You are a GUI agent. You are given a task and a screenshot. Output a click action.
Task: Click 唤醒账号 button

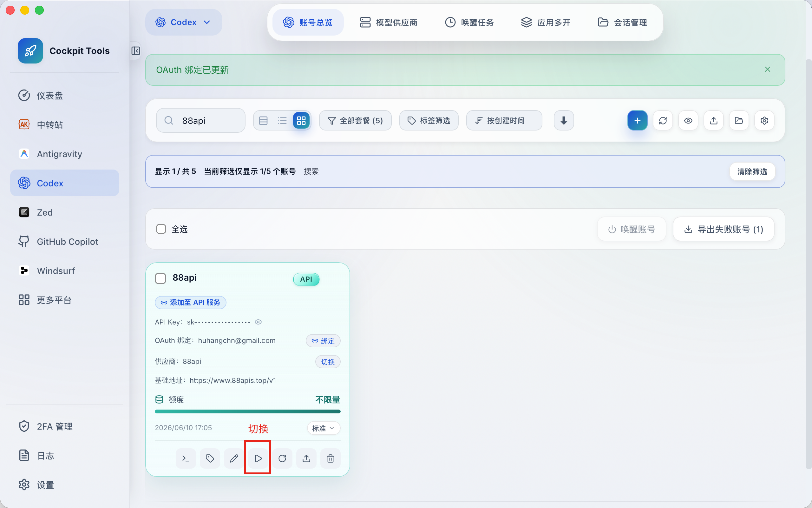click(x=632, y=229)
